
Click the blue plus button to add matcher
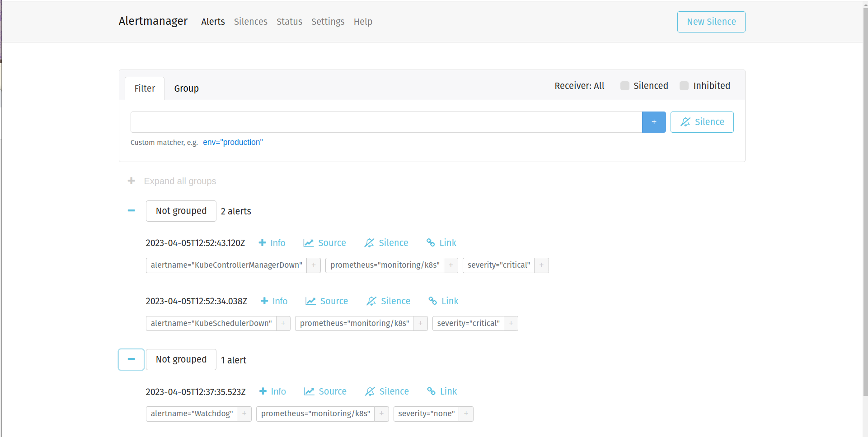[x=654, y=122]
